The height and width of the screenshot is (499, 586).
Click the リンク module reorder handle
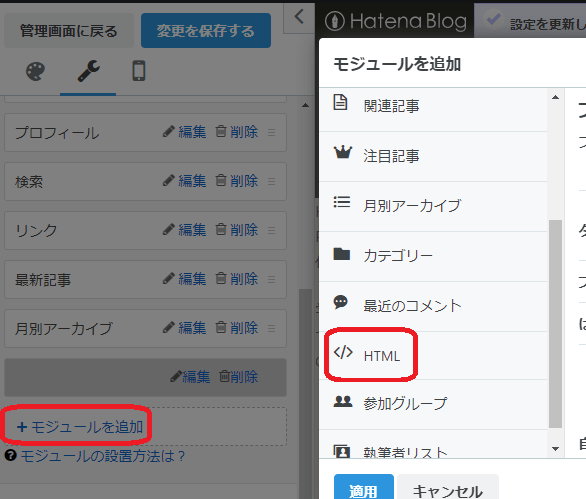click(272, 231)
